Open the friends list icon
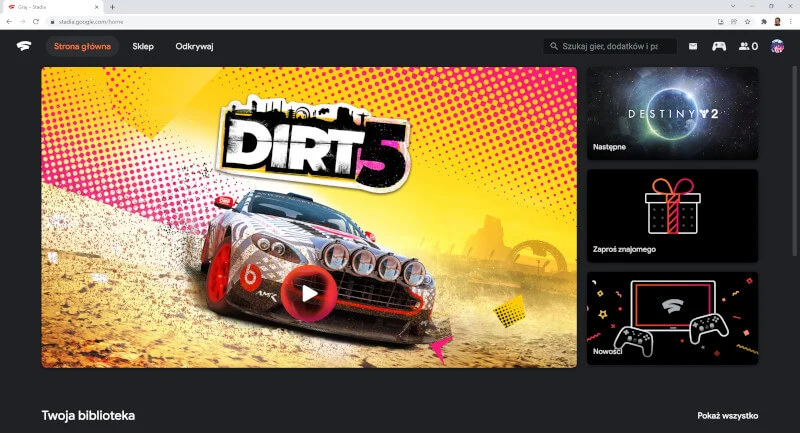The image size is (800, 433). click(x=747, y=46)
